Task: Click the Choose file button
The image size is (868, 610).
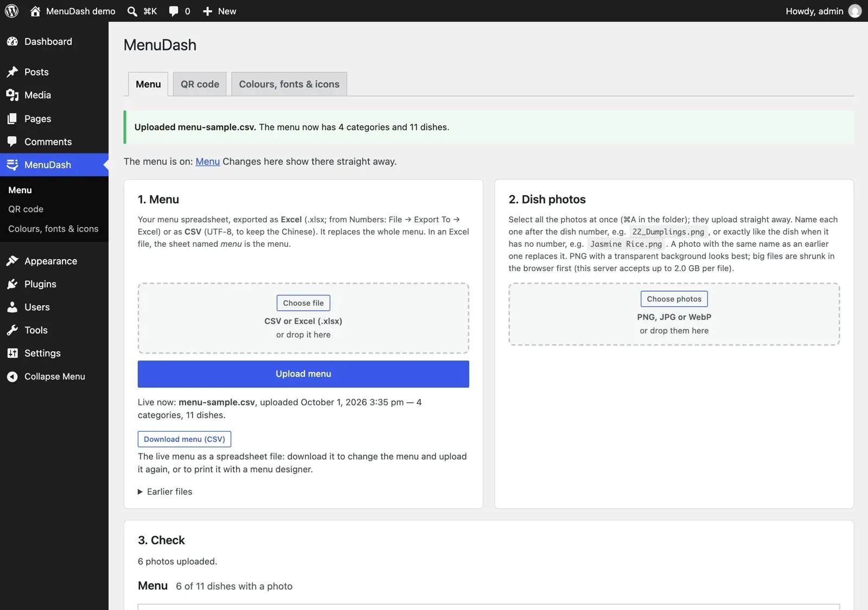Action: point(303,303)
